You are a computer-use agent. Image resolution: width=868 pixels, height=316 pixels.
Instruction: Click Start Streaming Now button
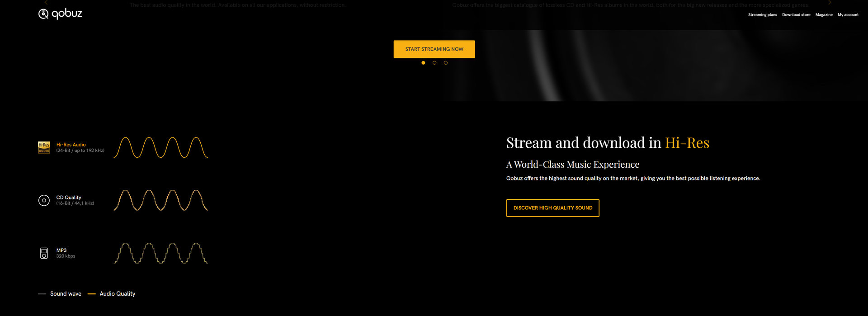tap(434, 49)
